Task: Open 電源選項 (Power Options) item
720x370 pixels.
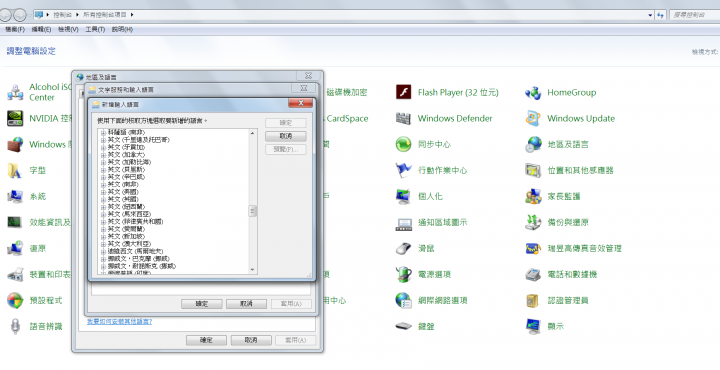Action: [x=423, y=275]
